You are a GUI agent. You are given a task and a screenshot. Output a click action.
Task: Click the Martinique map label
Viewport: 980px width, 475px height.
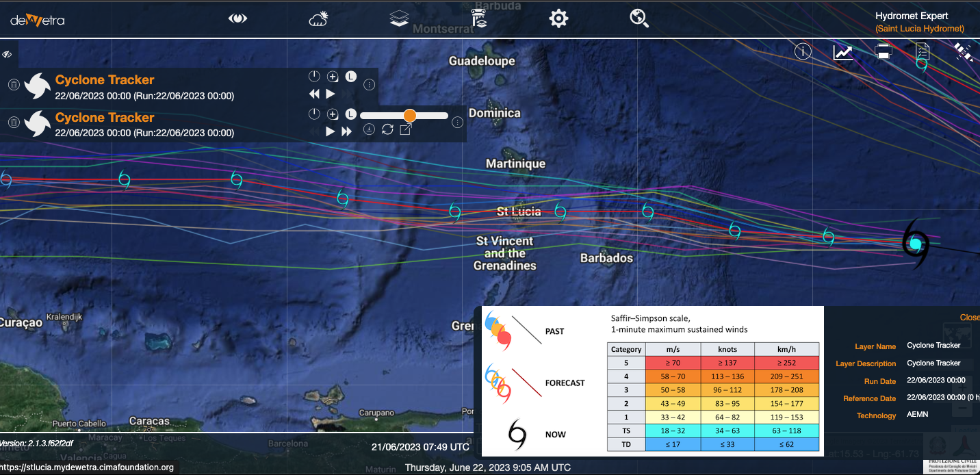click(x=515, y=164)
